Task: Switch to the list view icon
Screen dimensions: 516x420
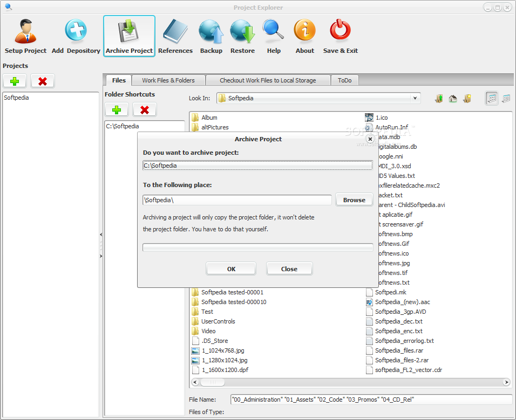Action: [492, 98]
